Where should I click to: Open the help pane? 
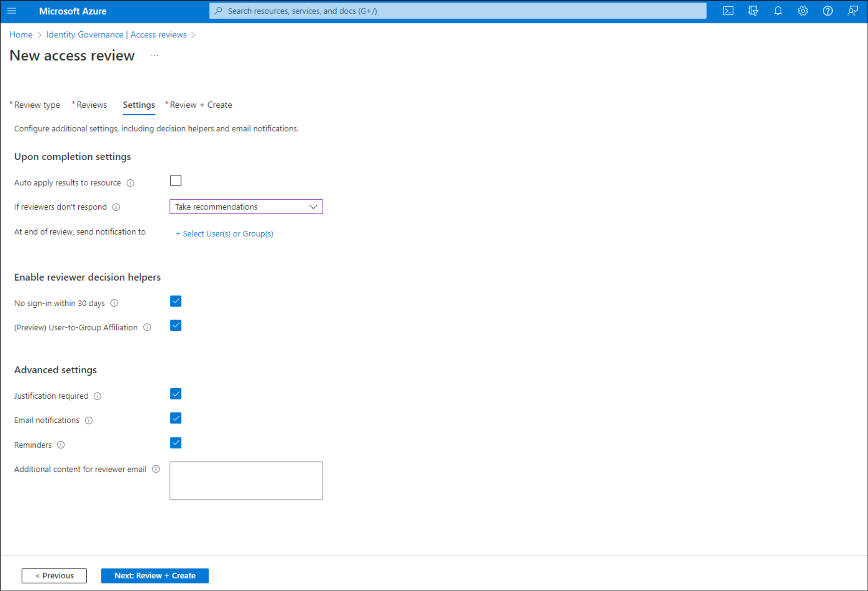pyautogui.click(x=827, y=11)
